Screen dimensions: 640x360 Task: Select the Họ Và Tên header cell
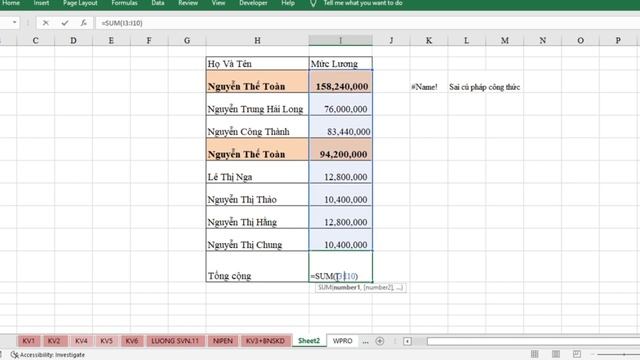(258, 63)
